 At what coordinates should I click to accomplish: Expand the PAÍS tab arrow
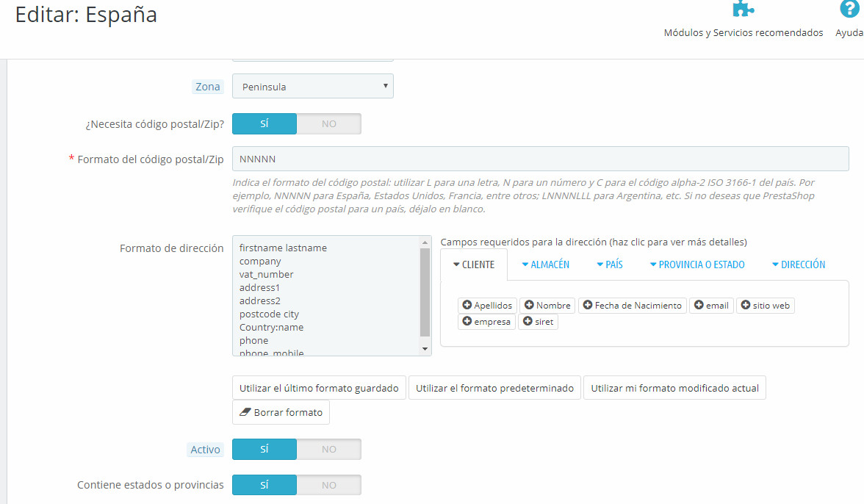click(600, 265)
